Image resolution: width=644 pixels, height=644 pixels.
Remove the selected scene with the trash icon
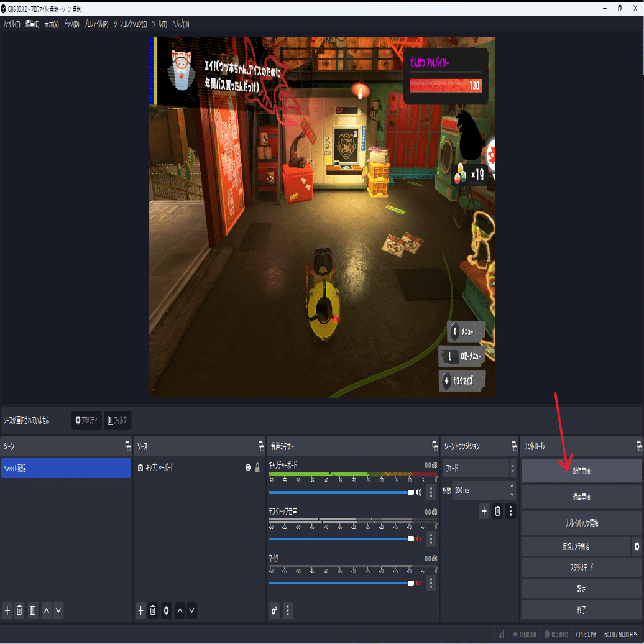(19, 610)
